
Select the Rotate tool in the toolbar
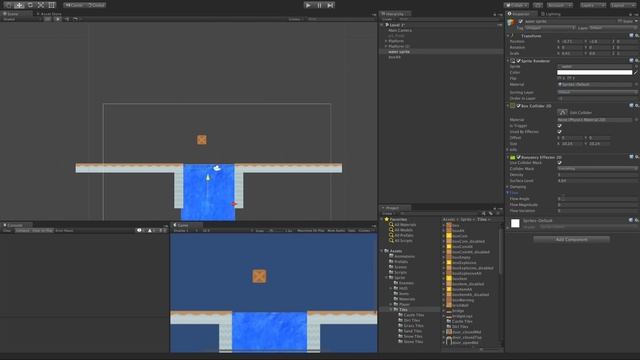click(30, 5)
